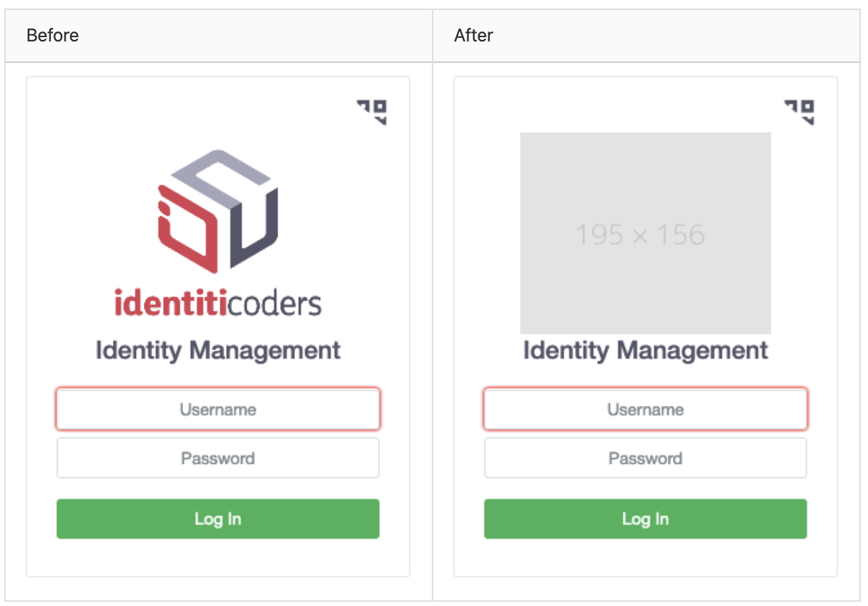Viewport: 868px width, 606px height.
Task: Click the QR code icon in After panel
Action: click(x=799, y=112)
